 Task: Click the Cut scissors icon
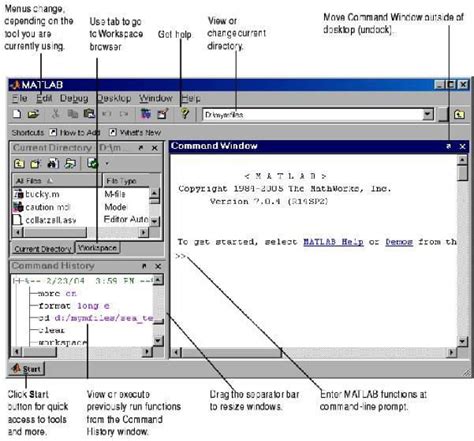tap(55, 114)
